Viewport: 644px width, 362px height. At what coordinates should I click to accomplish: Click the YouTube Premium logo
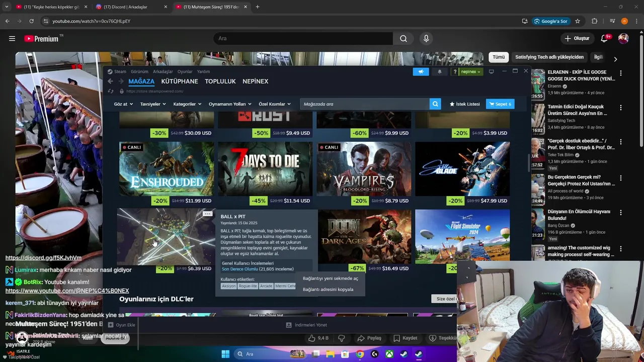pyautogui.click(x=41, y=39)
